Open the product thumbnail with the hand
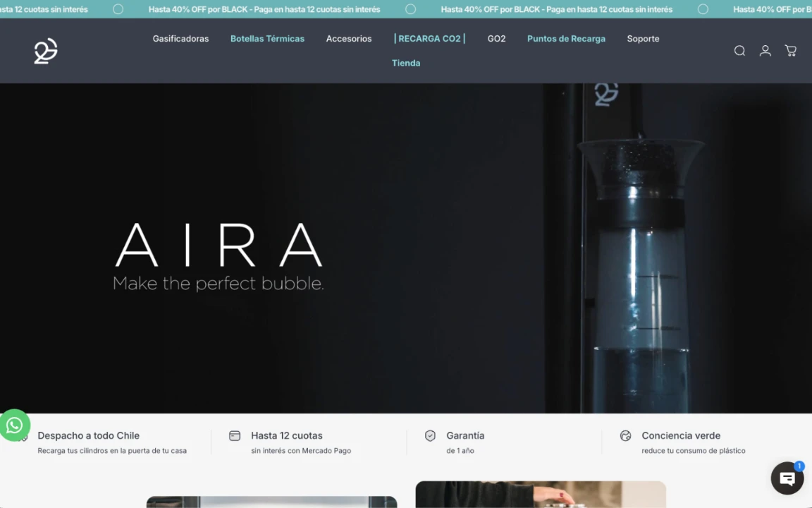The image size is (812, 508). click(x=541, y=494)
